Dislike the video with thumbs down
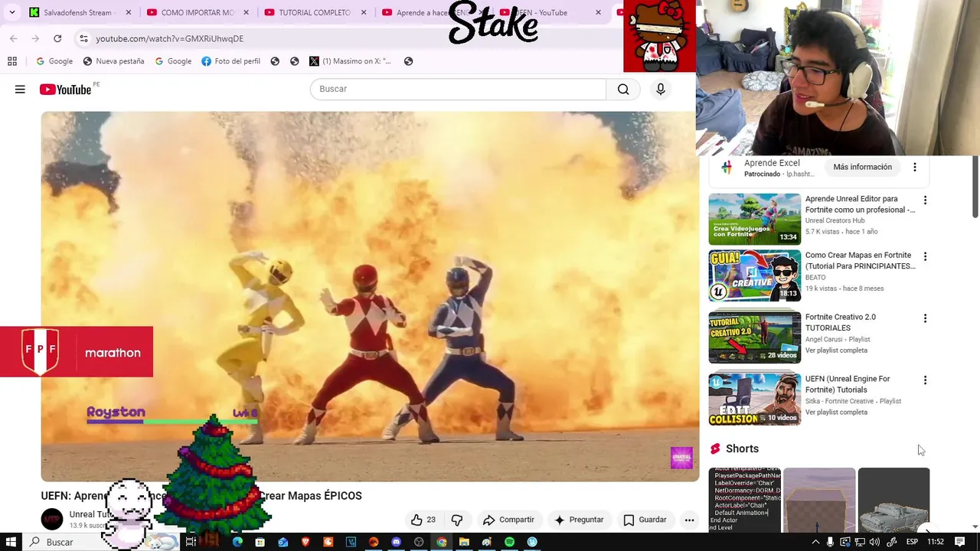This screenshot has width=980, height=551. 457,520
